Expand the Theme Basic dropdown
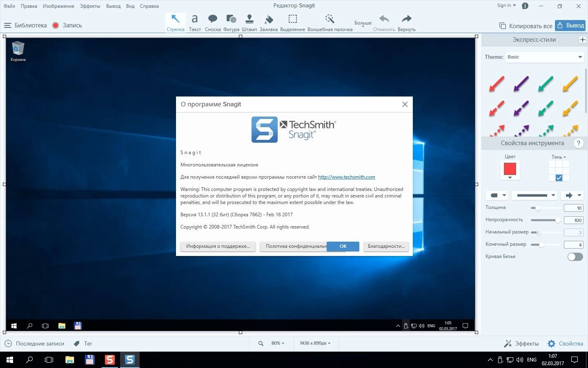Screen dimensions: 588x368 545,57
